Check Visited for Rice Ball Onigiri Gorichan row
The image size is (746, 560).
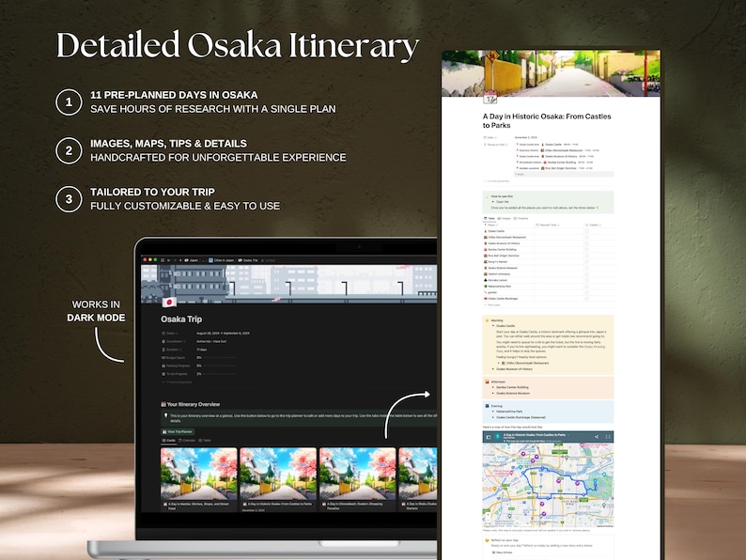586,256
